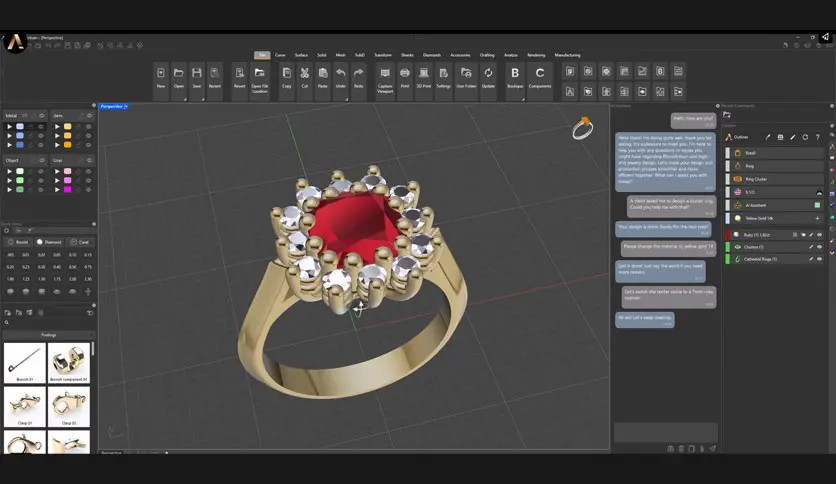Viewport: 836px width, 484px height.
Task: Select the Diamond gem option
Action: pos(49,242)
